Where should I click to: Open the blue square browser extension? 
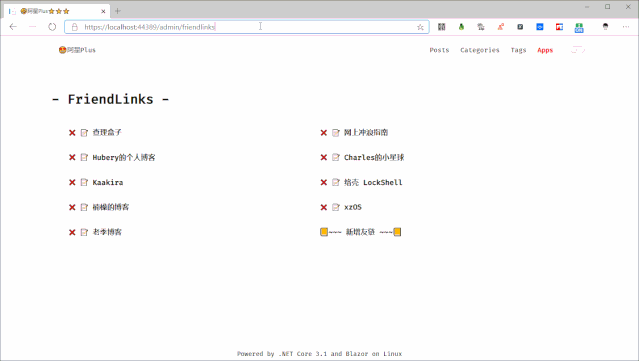coord(540,27)
